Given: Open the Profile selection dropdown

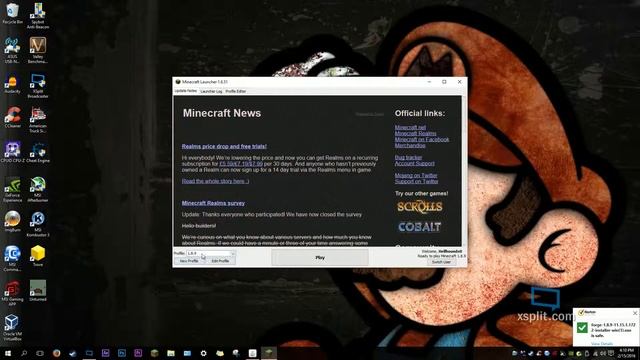Looking at the screenshot, I should pyautogui.click(x=211, y=253).
